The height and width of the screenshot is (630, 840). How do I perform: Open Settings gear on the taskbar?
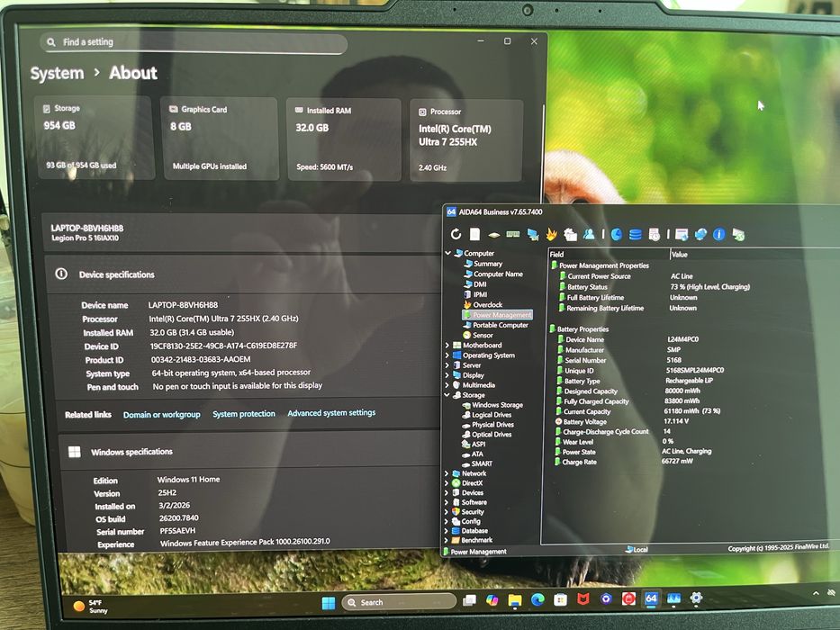(696, 598)
